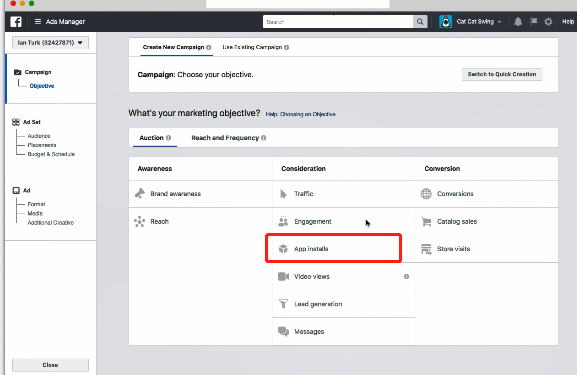This screenshot has height=375, width=577.
Task: Click the Video views camera icon
Action: click(x=283, y=276)
